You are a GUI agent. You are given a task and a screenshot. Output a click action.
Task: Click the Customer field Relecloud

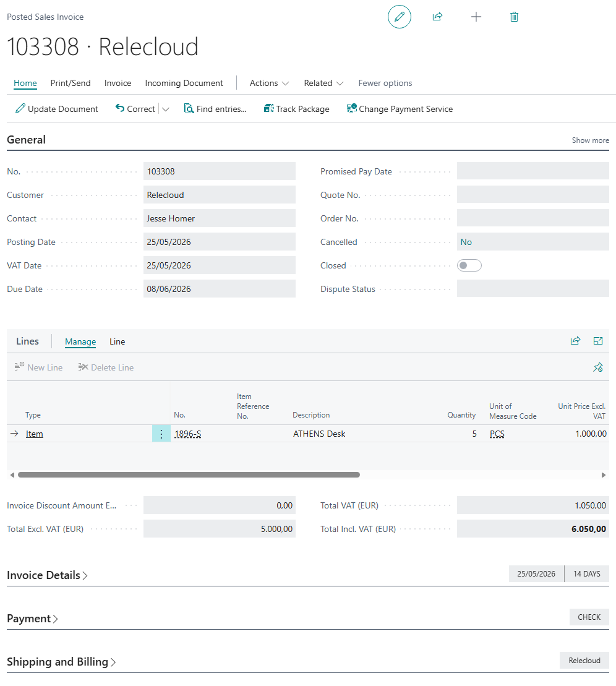[x=219, y=195]
